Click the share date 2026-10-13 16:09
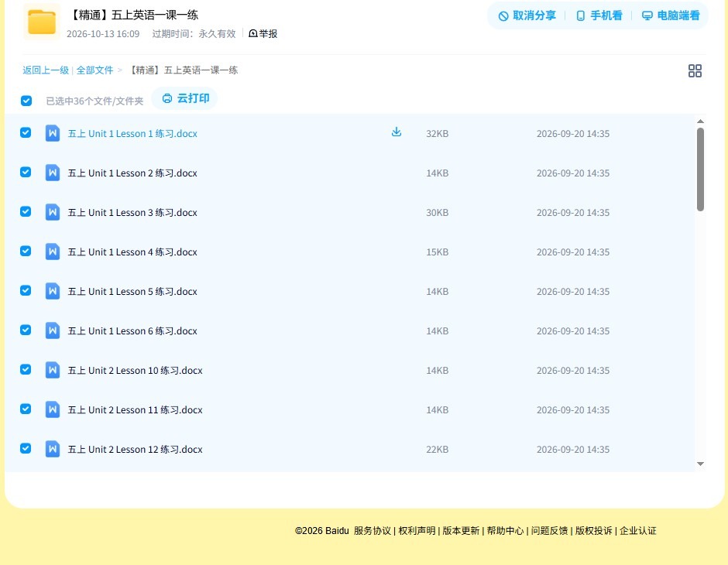Image resolution: width=728 pixels, height=565 pixels. click(103, 34)
